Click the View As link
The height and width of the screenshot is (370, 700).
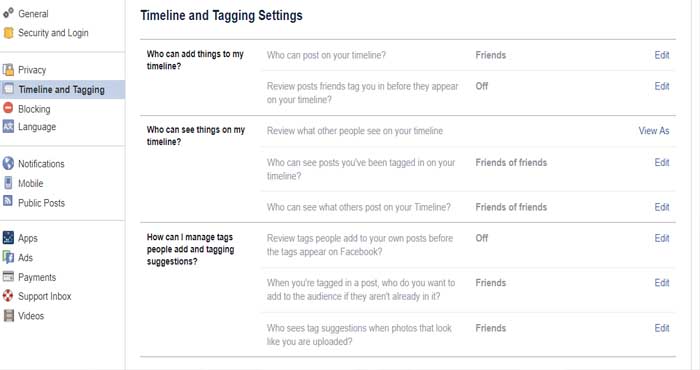point(654,131)
